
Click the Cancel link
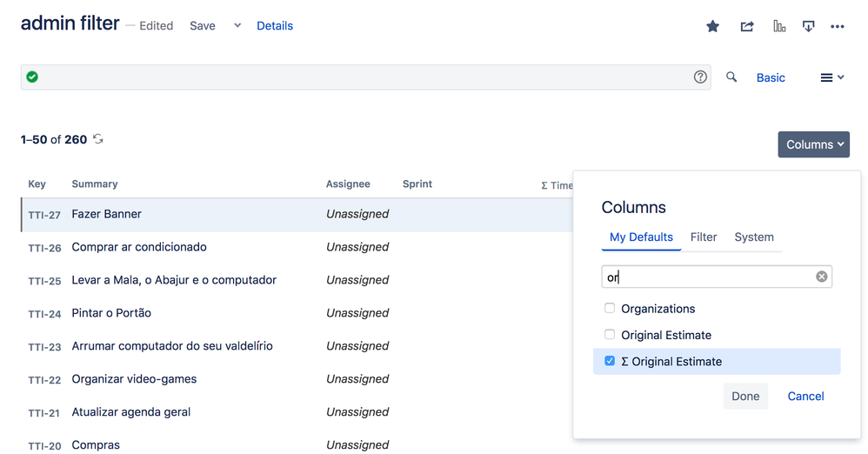(x=805, y=396)
